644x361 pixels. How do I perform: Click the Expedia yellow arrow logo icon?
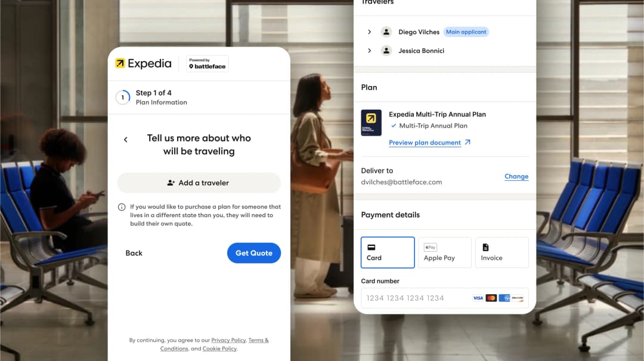pyautogui.click(x=120, y=63)
